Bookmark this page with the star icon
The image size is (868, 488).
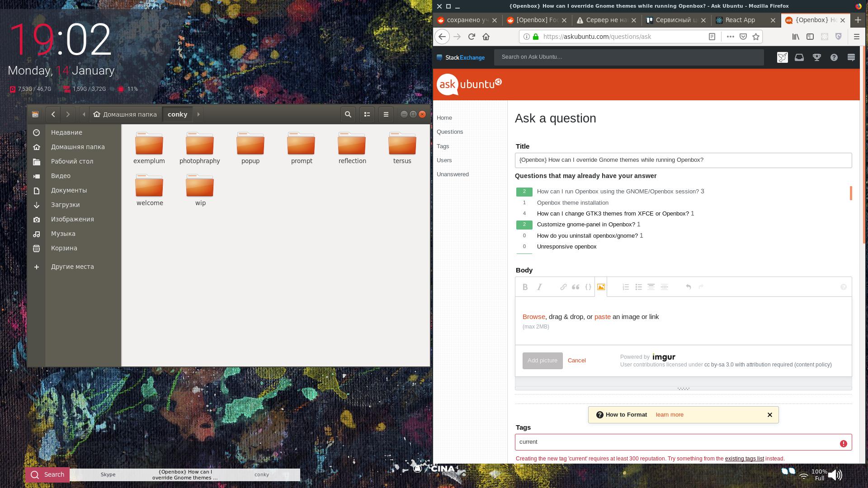[x=756, y=37]
